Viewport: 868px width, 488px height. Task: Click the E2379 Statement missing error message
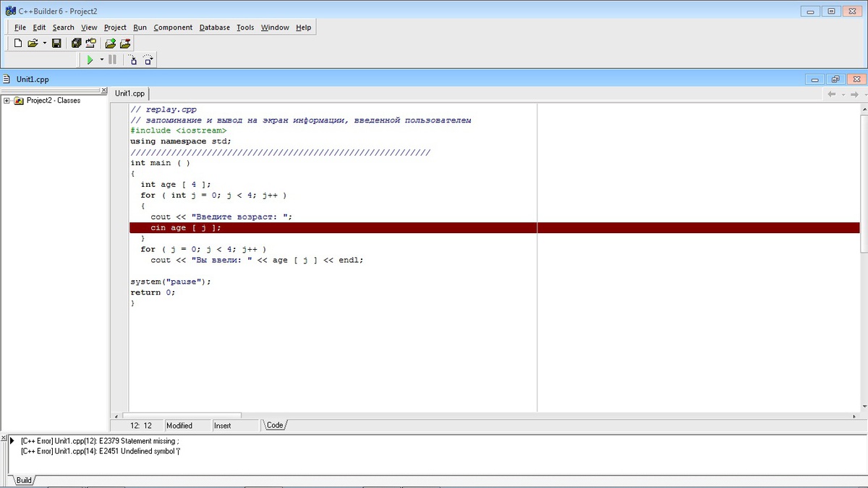pos(100,440)
